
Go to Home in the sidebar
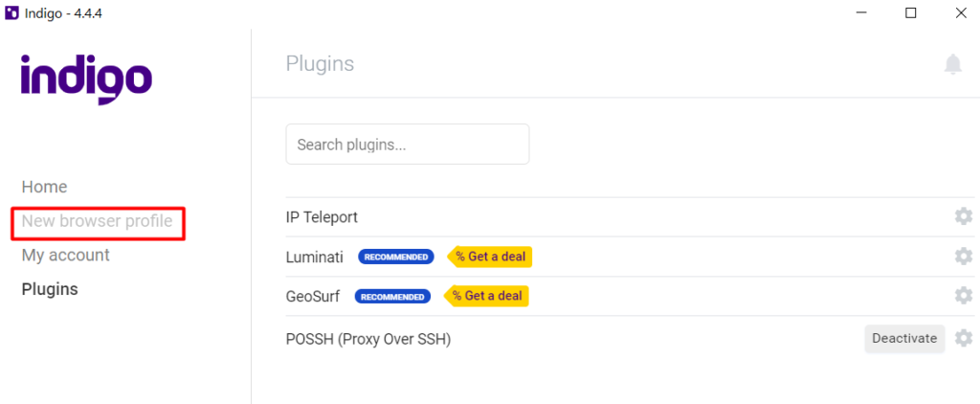[44, 187]
